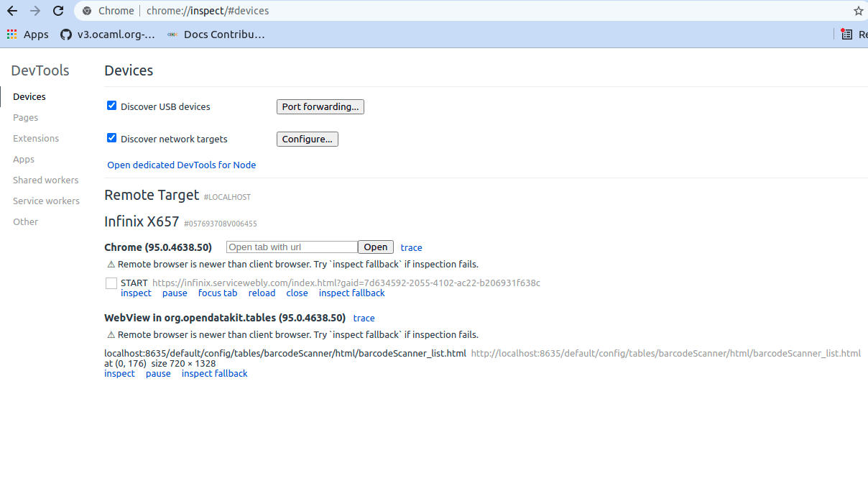
Task: Select Pages in the DevTools sidebar
Action: (x=25, y=117)
